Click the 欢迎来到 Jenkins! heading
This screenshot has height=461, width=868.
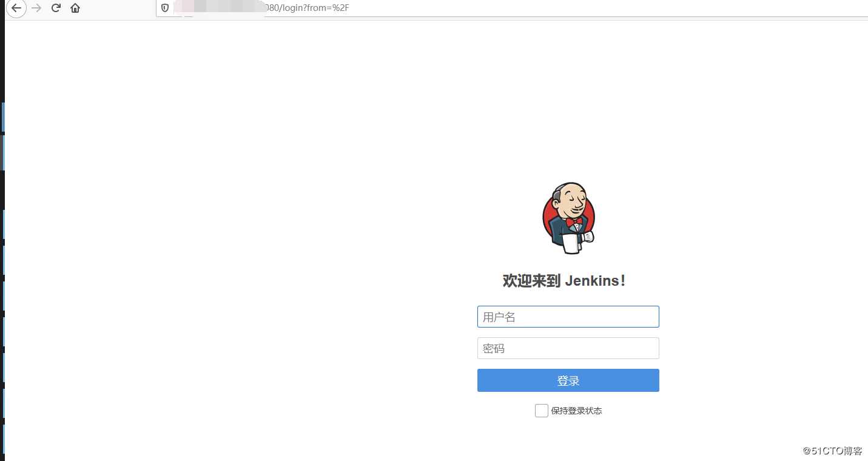tap(564, 281)
